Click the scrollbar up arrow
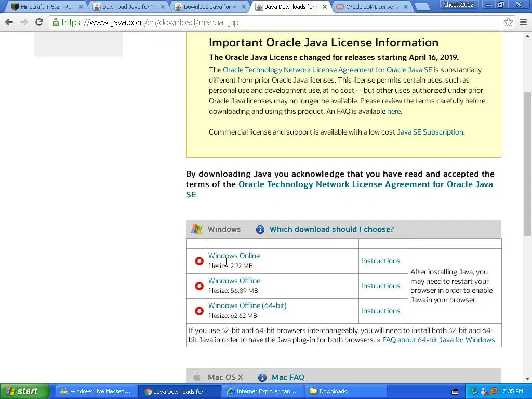The image size is (532, 399). [x=528, y=36]
